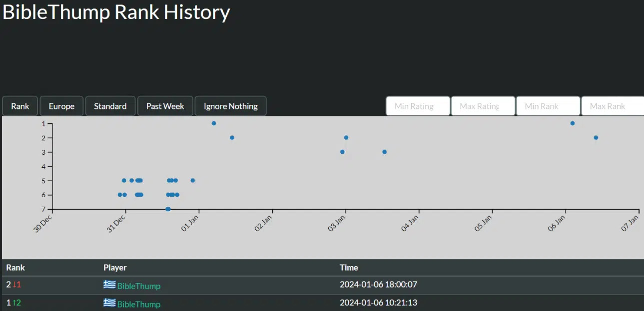The height and width of the screenshot is (311, 644).
Task: Click rank 1 data point just after 01 Jan
Action: 214,123
